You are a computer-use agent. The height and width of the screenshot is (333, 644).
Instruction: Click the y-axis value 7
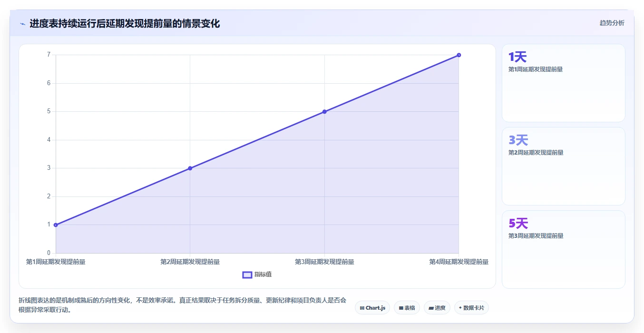49,55
